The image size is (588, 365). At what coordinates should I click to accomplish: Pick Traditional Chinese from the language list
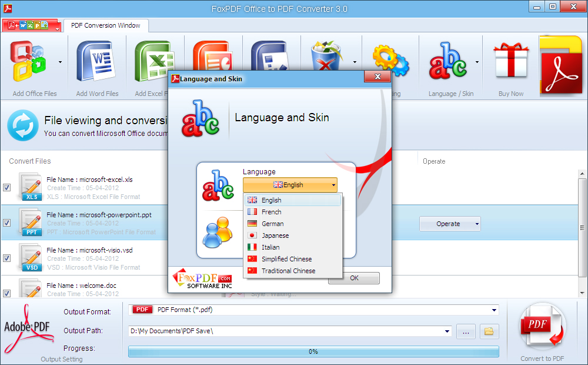click(293, 271)
